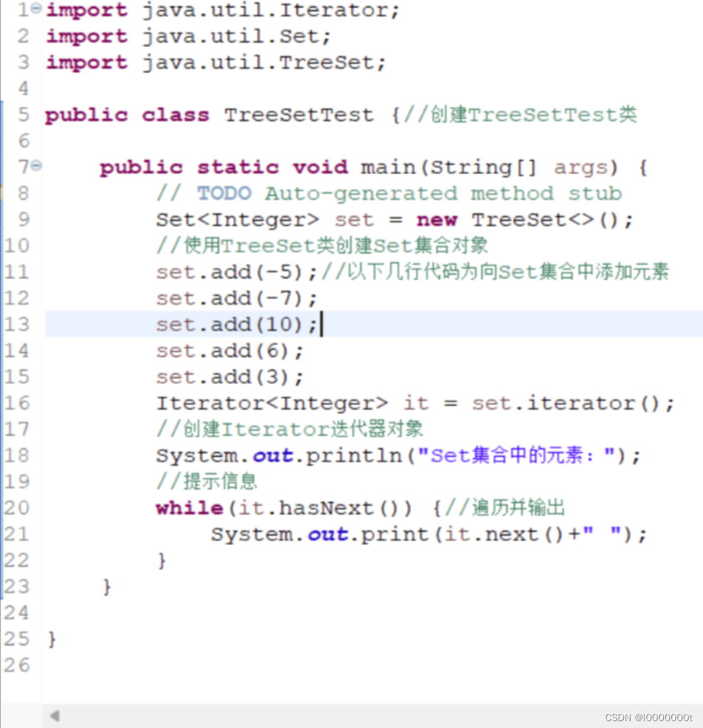Viewport: 703px width, 728px height.
Task: Click 'main(String[] args)' in the method signature
Action: (x=490, y=167)
